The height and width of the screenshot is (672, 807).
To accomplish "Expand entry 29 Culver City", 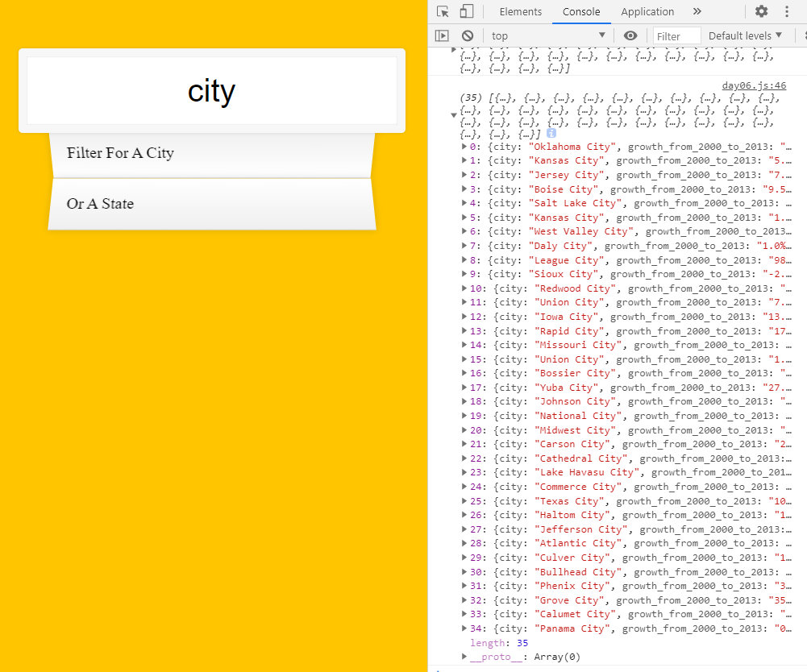I will (x=464, y=558).
